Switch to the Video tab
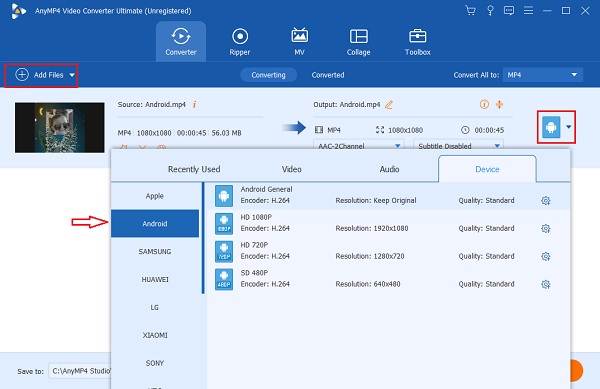600x389 pixels. click(x=292, y=169)
